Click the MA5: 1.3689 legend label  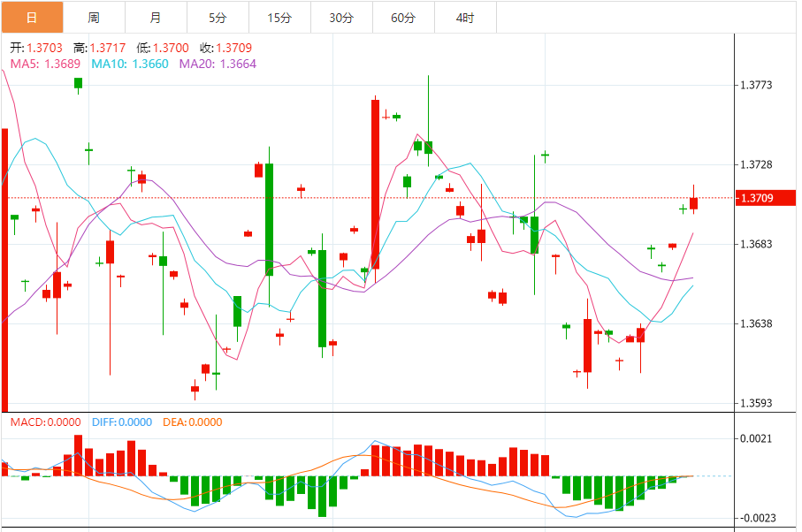coord(45,64)
